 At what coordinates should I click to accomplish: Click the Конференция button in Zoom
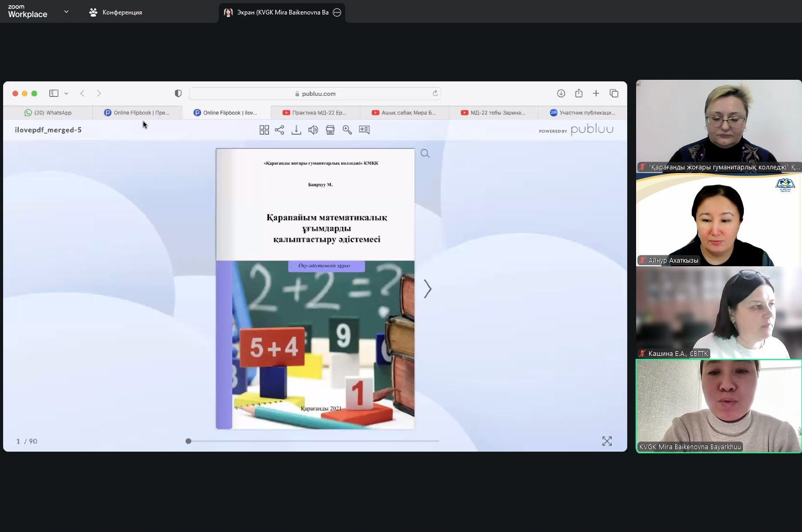coord(116,12)
